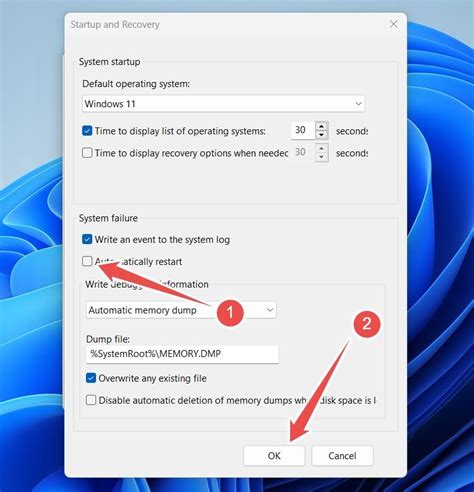This screenshot has height=492, width=474.
Task: Increase operating systems list display time
Action: tap(321, 127)
